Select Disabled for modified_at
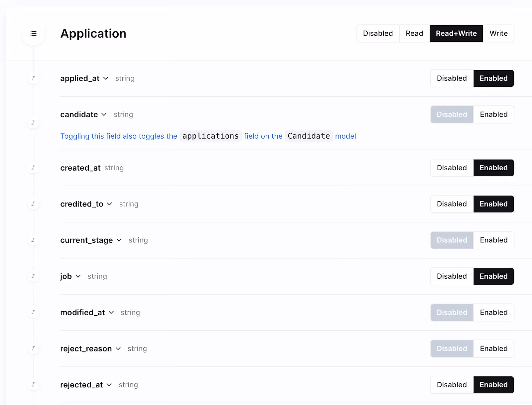This screenshot has height=405, width=532. 452,313
